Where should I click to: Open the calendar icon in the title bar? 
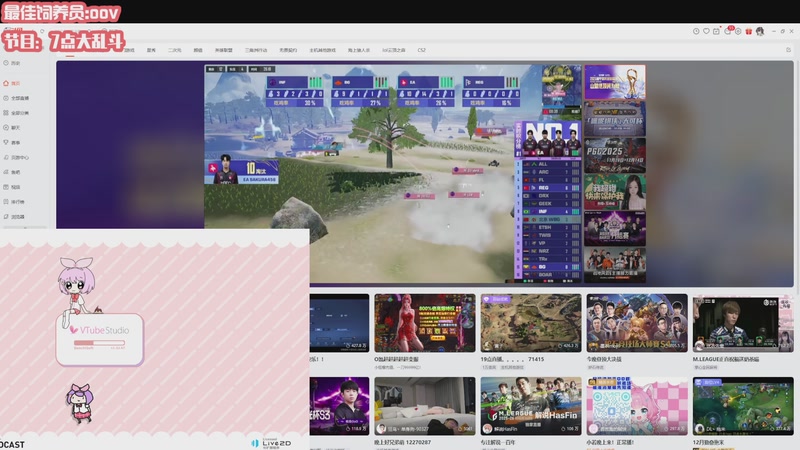(716, 32)
